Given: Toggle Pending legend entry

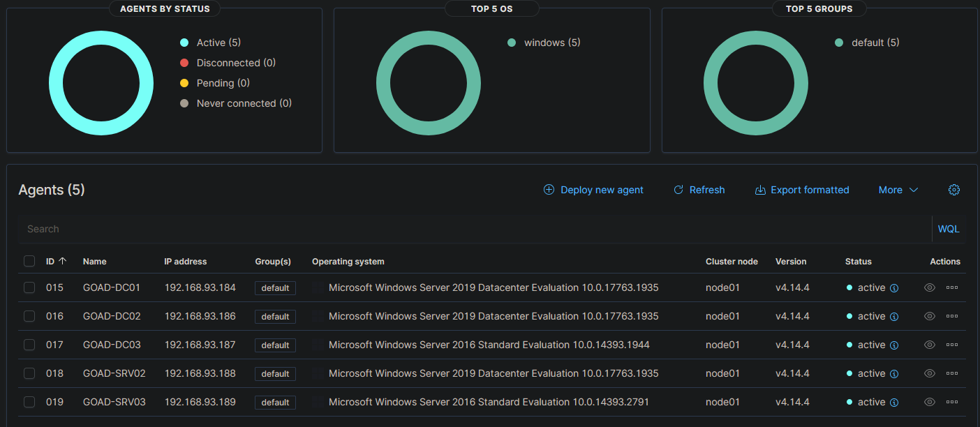Looking at the screenshot, I should 214,83.
